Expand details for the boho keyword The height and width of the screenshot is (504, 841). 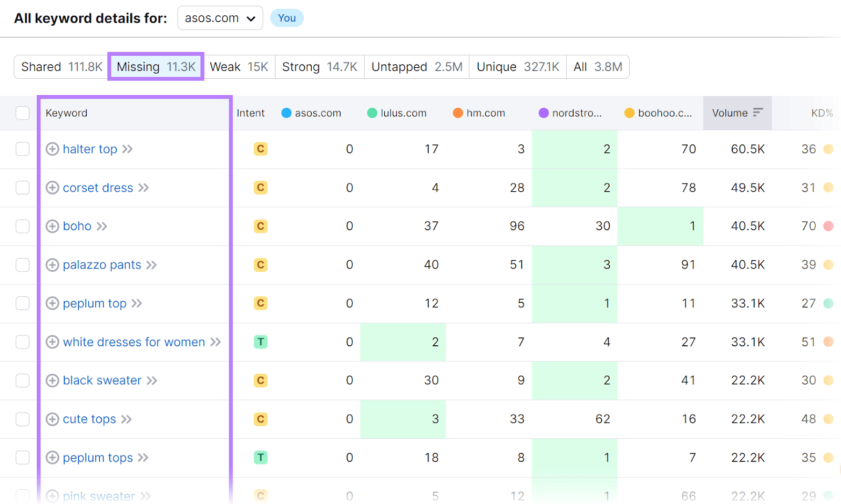(x=52, y=226)
